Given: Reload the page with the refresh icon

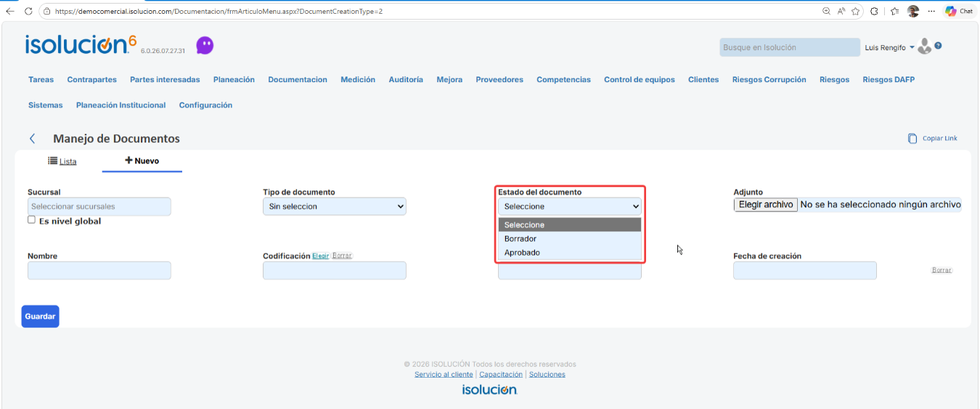Looking at the screenshot, I should [x=28, y=11].
